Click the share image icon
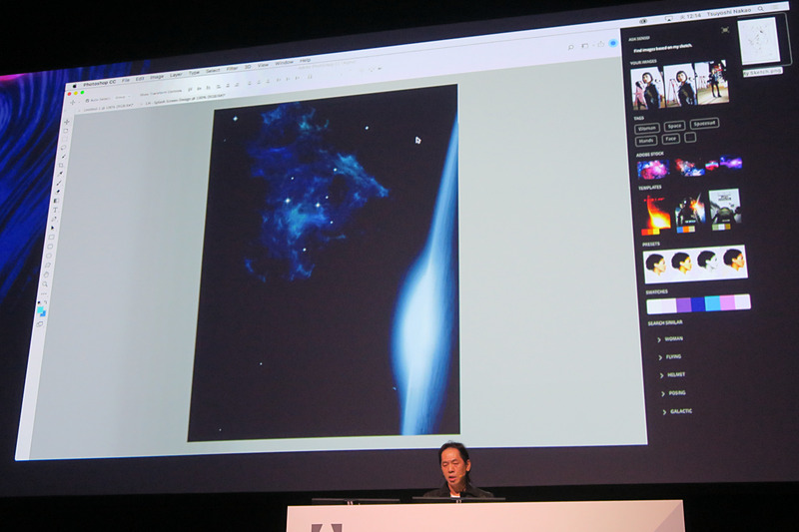This screenshot has height=532, width=799. 600,44
